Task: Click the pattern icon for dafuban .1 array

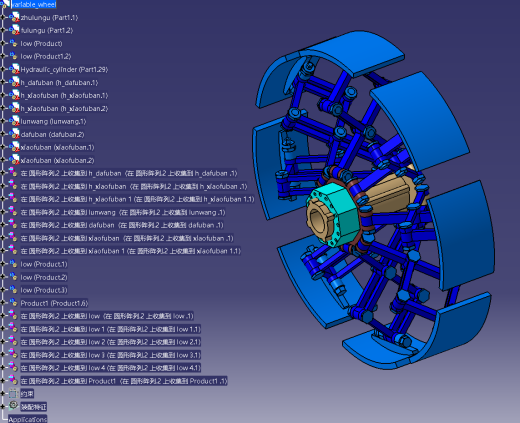Action: [x=13, y=225]
